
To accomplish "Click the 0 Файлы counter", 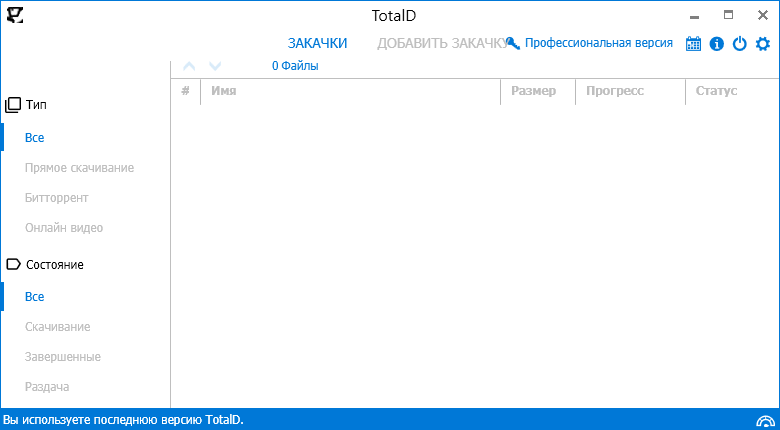I will point(295,66).
